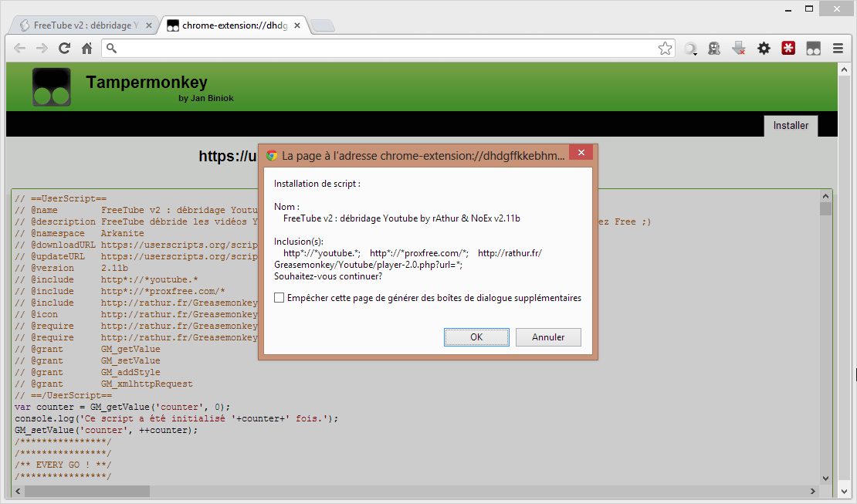Click '@grant GM_setValue' line

tap(87, 360)
